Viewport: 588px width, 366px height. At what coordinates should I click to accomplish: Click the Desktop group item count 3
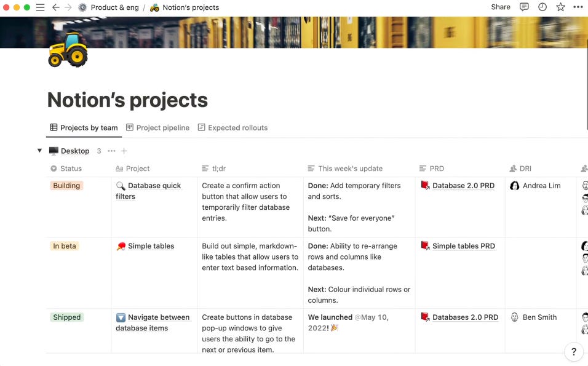99,151
